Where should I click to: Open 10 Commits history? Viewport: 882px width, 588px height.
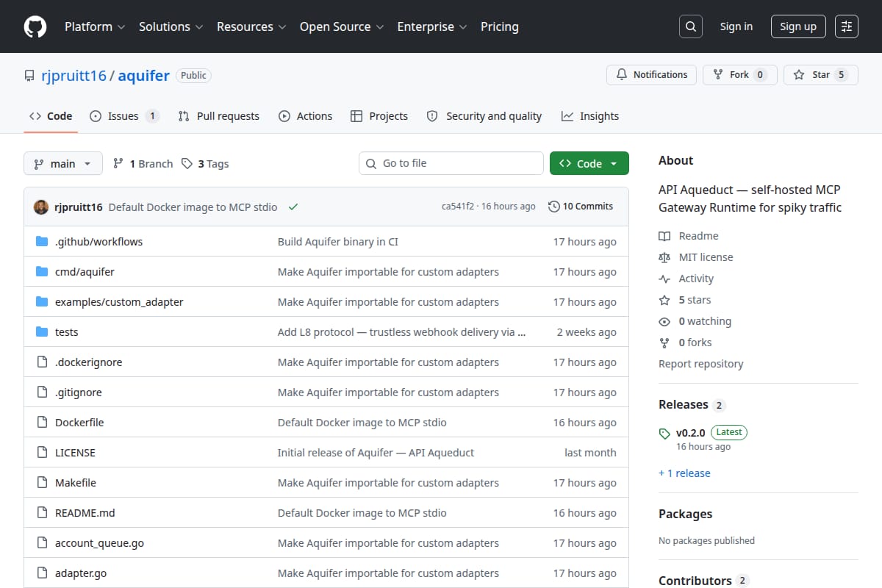[x=581, y=207]
